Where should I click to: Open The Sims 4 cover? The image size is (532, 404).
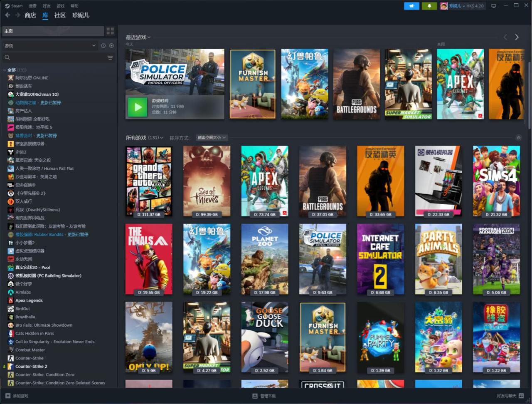click(496, 181)
